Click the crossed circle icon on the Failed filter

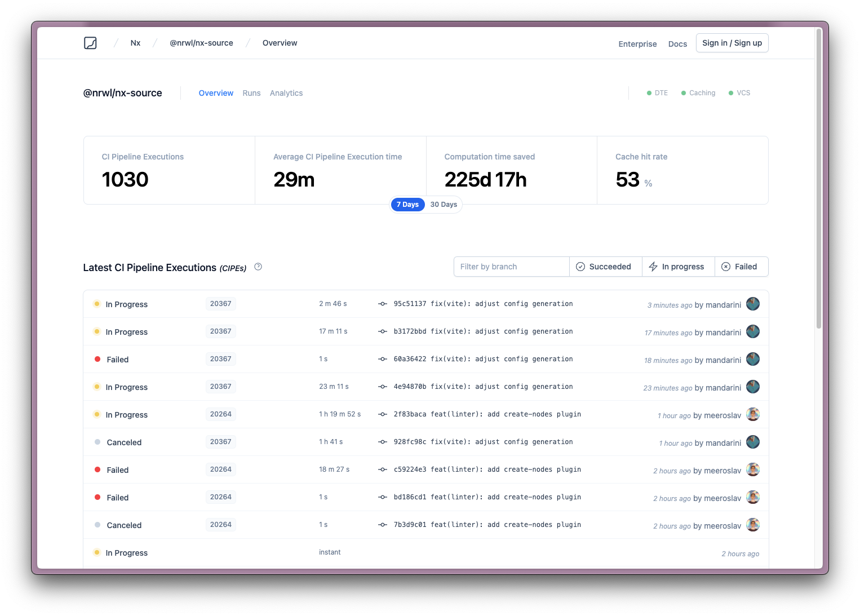point(726,266)
